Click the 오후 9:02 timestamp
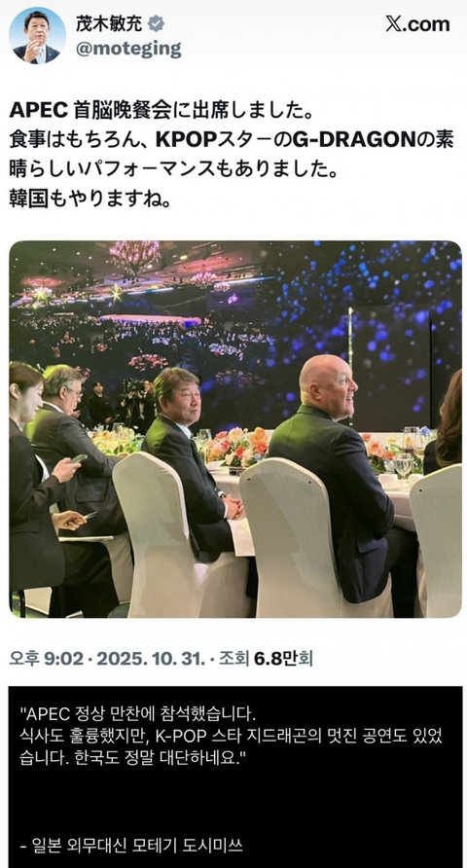 pyautogui.click(x=47, y=659)
